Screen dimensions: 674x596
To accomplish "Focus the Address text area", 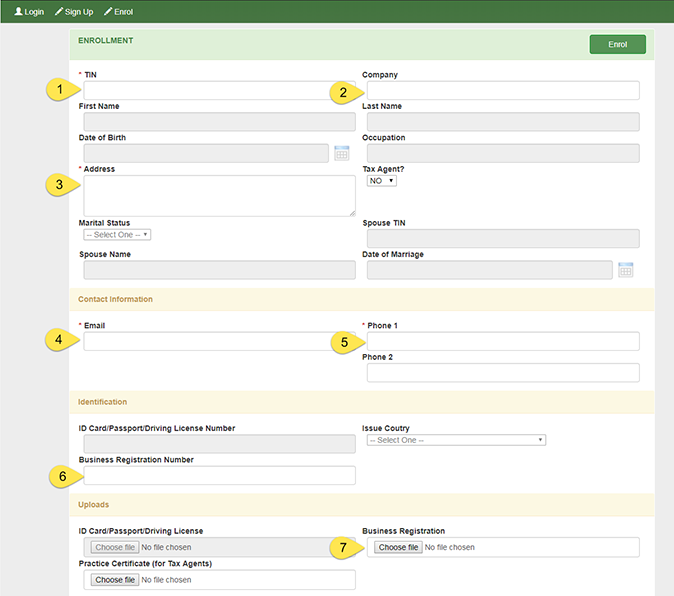I will click(x=219, y=196).
